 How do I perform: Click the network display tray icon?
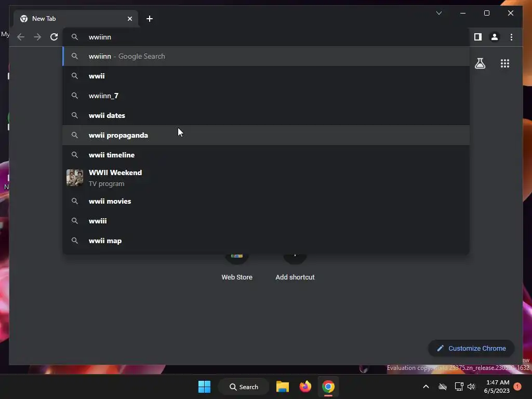tap(459, 387)
